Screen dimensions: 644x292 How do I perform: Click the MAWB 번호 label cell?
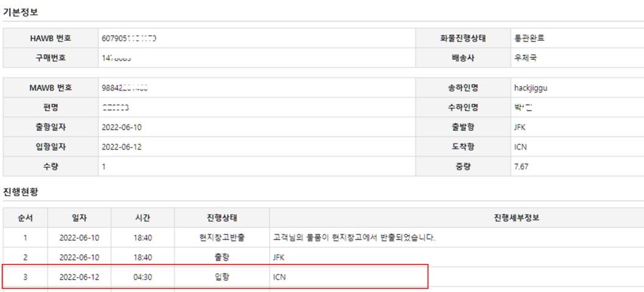[51, 88]
